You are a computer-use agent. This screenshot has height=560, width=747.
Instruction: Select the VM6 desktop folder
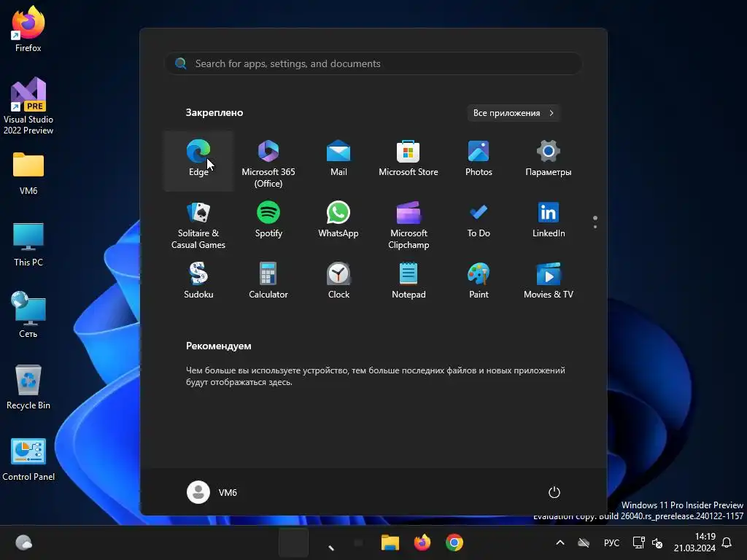click(x=28, y=174)
